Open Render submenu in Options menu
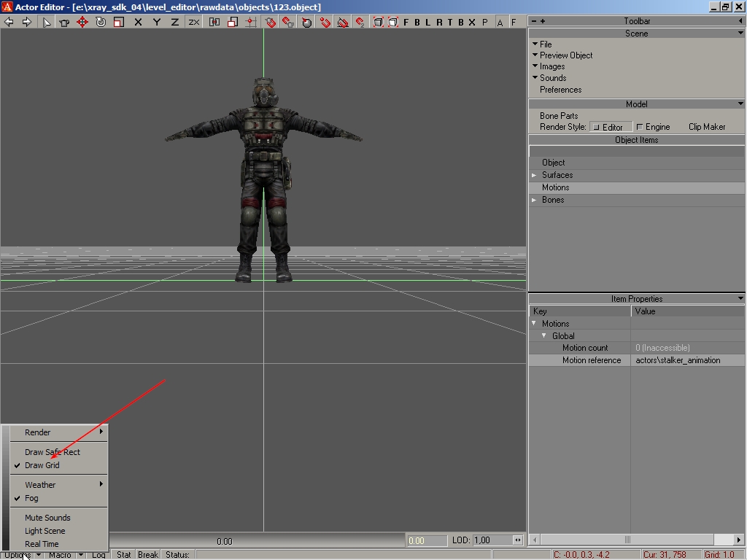Screen dimensions: 747x560 tap(59, 432)
